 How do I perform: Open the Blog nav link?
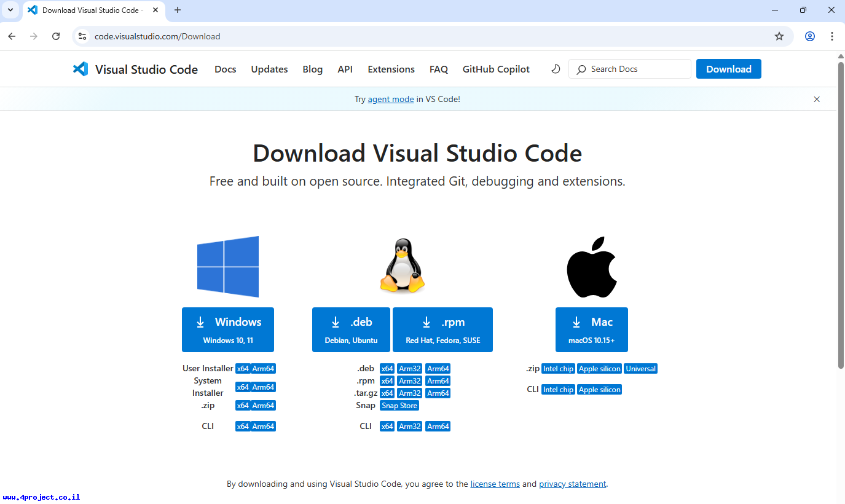coord(313,69)
